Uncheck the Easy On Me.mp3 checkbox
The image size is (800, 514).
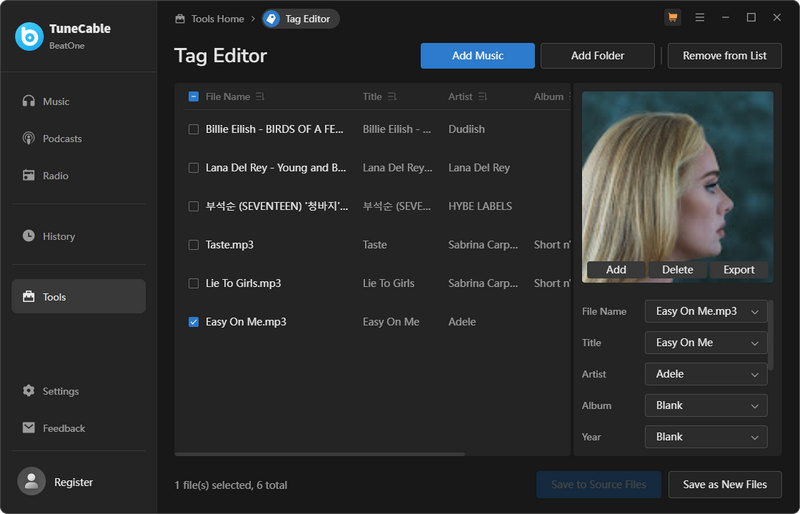pyautogui.click(x=193, y=322)
